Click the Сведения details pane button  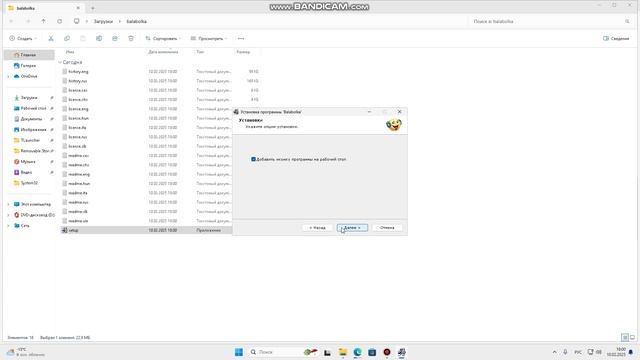click(x=616, y=38)
